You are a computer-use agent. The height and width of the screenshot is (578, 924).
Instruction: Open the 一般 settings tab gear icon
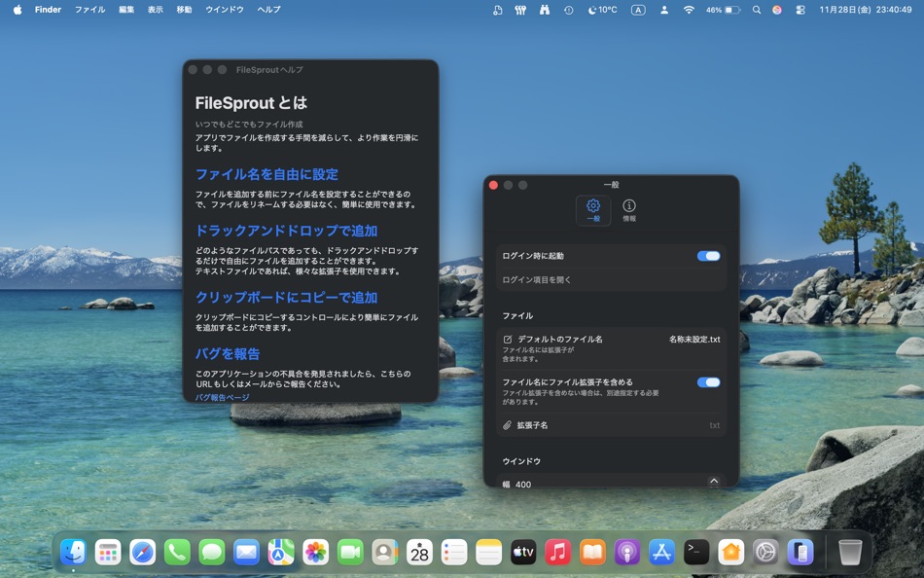592,208
